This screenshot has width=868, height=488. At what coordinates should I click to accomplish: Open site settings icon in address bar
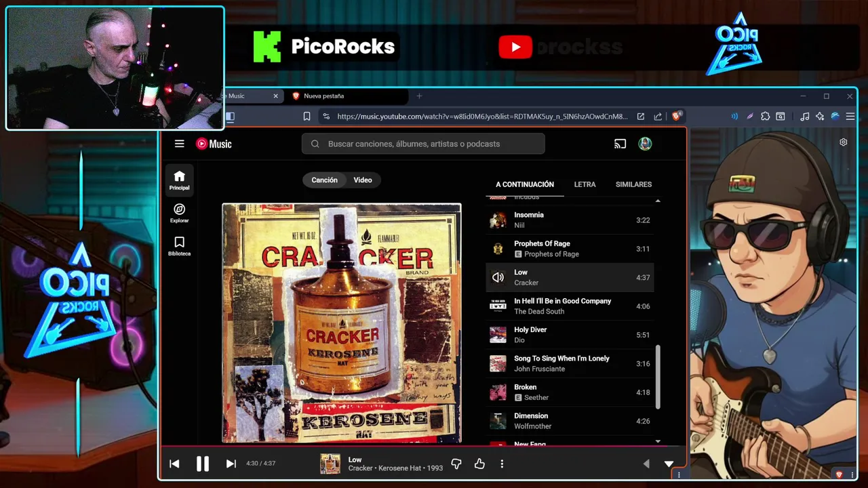[x=326, y=117]
